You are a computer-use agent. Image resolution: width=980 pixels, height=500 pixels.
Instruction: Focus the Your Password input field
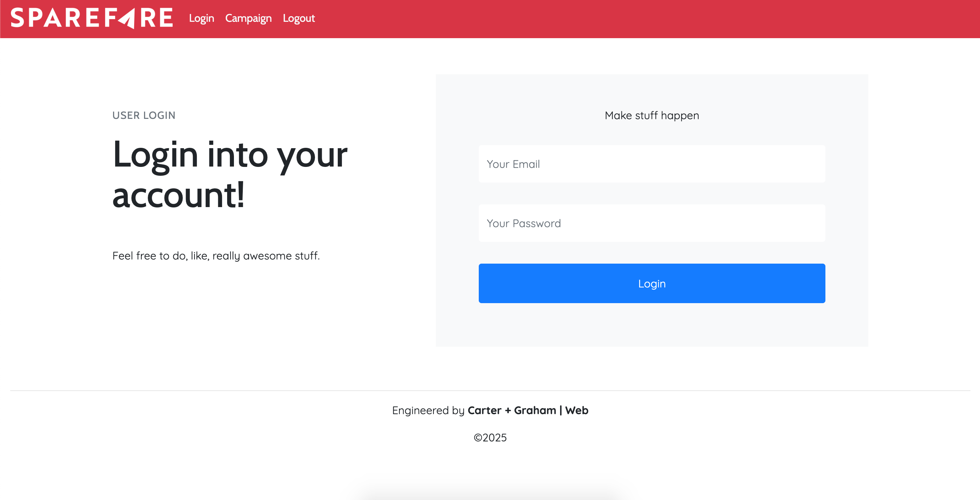point(651,223)
